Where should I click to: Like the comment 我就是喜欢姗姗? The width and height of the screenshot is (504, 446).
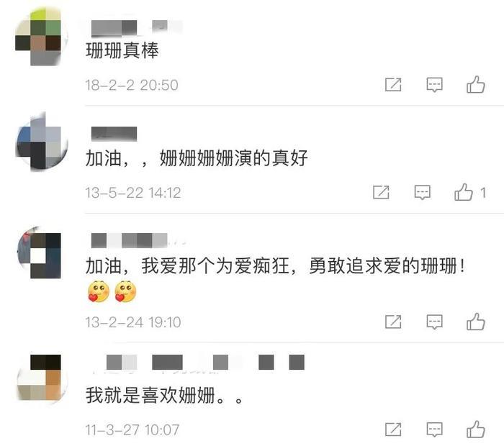coord(476,429)
